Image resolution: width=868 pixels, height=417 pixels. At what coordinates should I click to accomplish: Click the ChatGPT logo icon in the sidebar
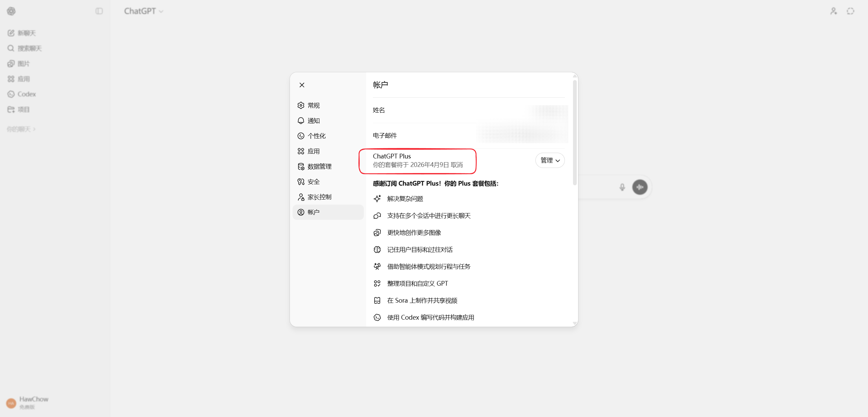[11, 11]
